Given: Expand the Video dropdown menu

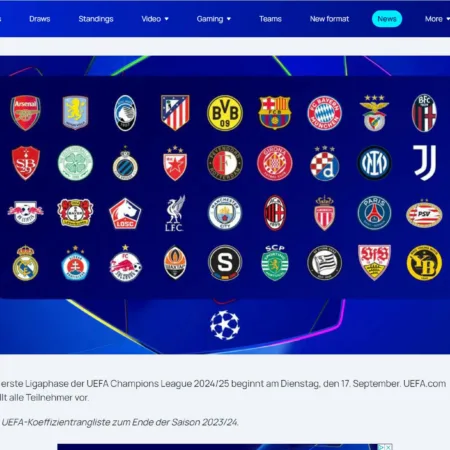Looking at the screenshot, I should pyautogui.click(x=155, y=19).
